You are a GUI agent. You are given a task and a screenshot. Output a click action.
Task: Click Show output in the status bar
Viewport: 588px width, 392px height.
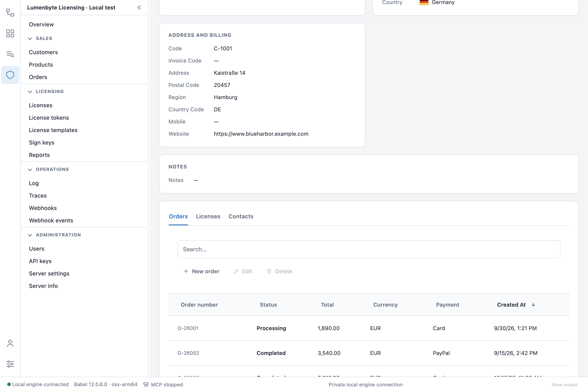tap(564, 385)
